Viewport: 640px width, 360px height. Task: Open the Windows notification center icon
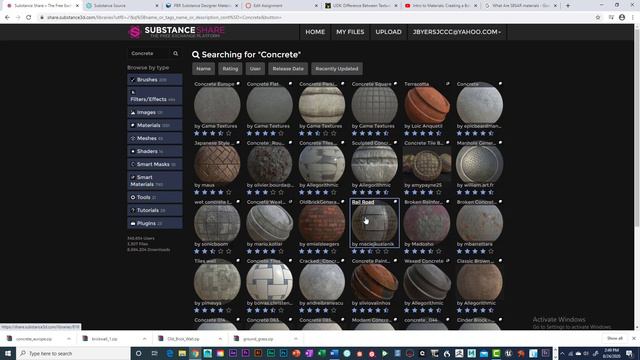click(629, 353)
